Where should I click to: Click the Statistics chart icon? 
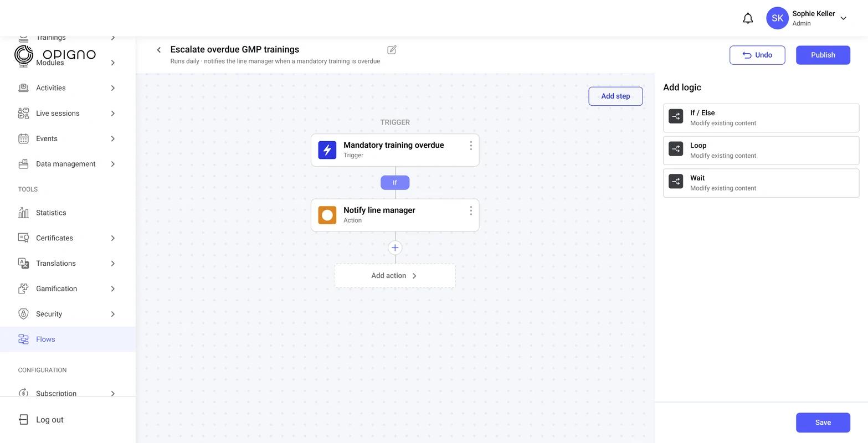click(x=23, y=213)
